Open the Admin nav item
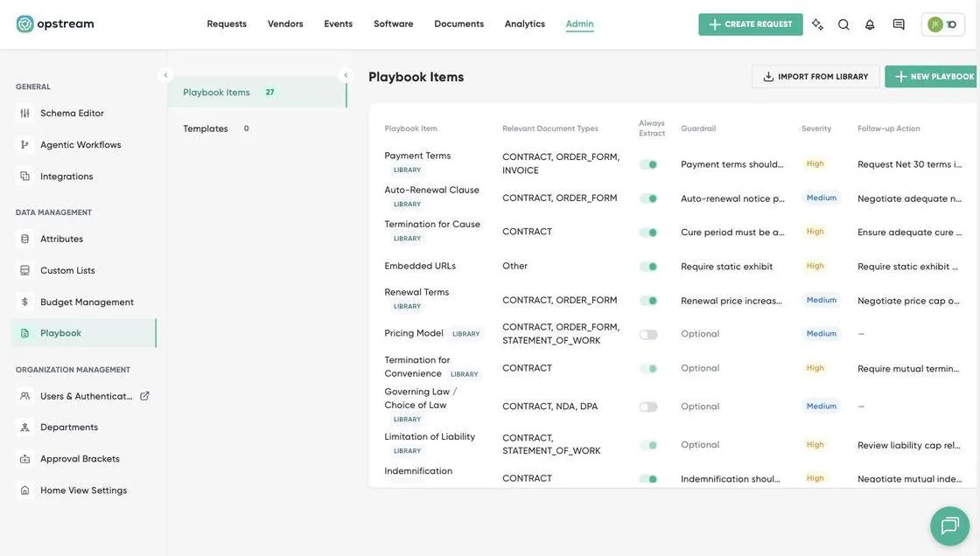The width and height of the screenshot is (980, 556). pos(580,24)
